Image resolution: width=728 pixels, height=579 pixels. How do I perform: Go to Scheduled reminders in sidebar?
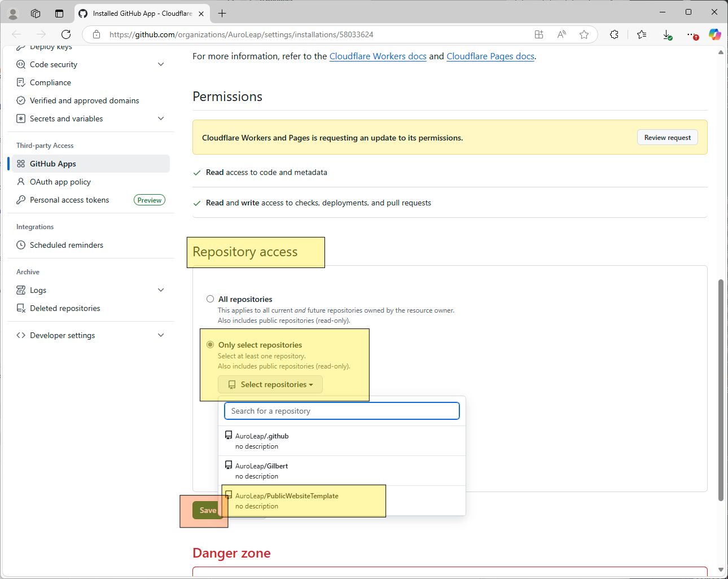pyautogui.click(x=67, y=245)
